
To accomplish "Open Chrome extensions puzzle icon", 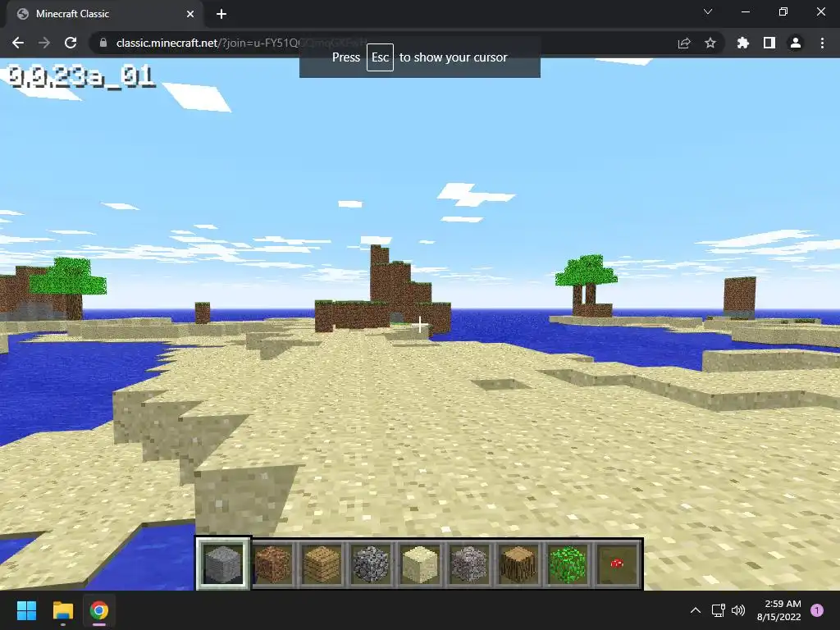I will [x=742, y=43].
